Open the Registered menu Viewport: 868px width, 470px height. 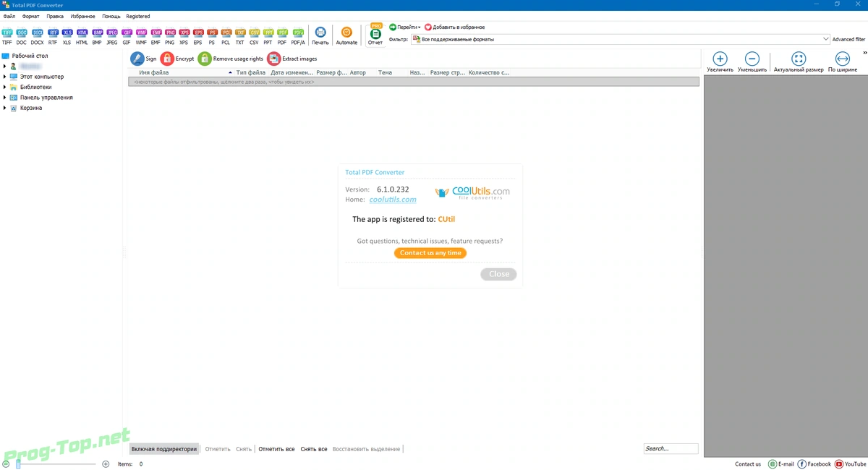138,16
